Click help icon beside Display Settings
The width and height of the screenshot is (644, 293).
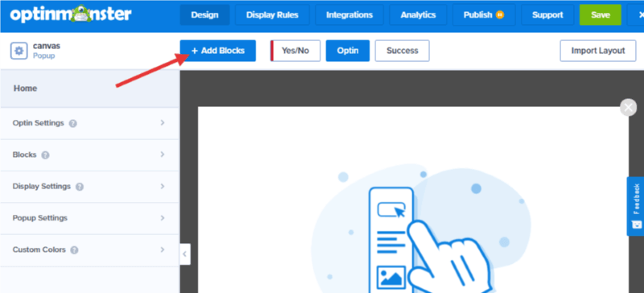80,187
